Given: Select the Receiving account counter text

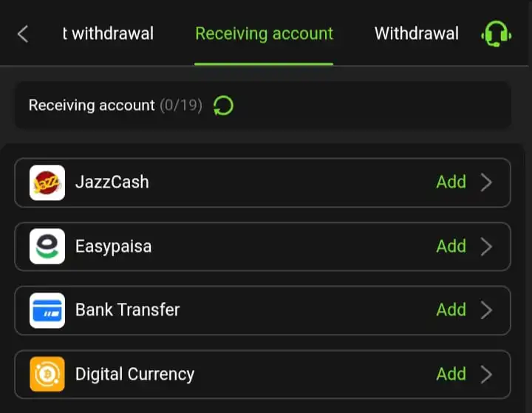Looking at the screenshot, I should [x=115, y=106].
